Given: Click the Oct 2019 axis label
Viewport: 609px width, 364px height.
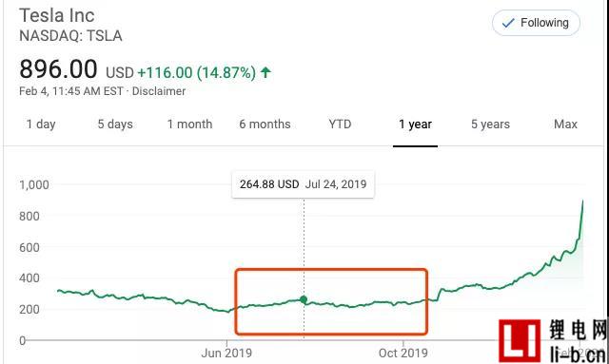Looking at the screenshot, I should (403, 354).
